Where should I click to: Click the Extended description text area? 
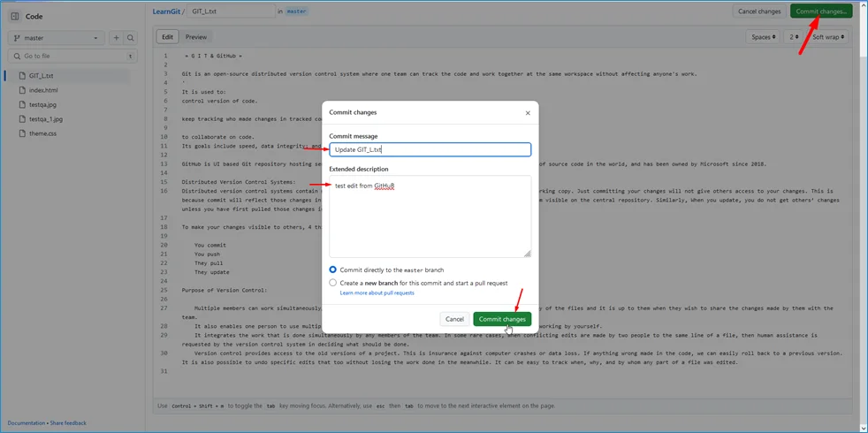pyautogui.click(x=430, y=216)
